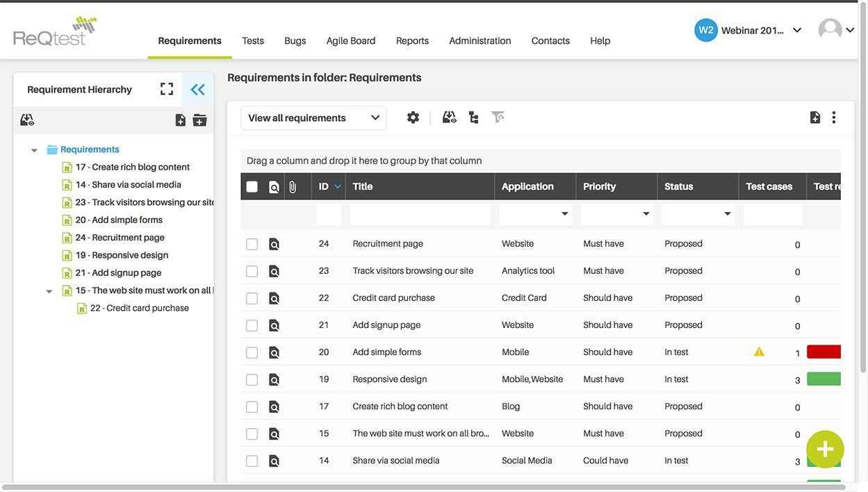This screenshot has width=868, height=492.
Task: Select tree item 22 - Credit card purchase
Action: (x=140, y=309)
